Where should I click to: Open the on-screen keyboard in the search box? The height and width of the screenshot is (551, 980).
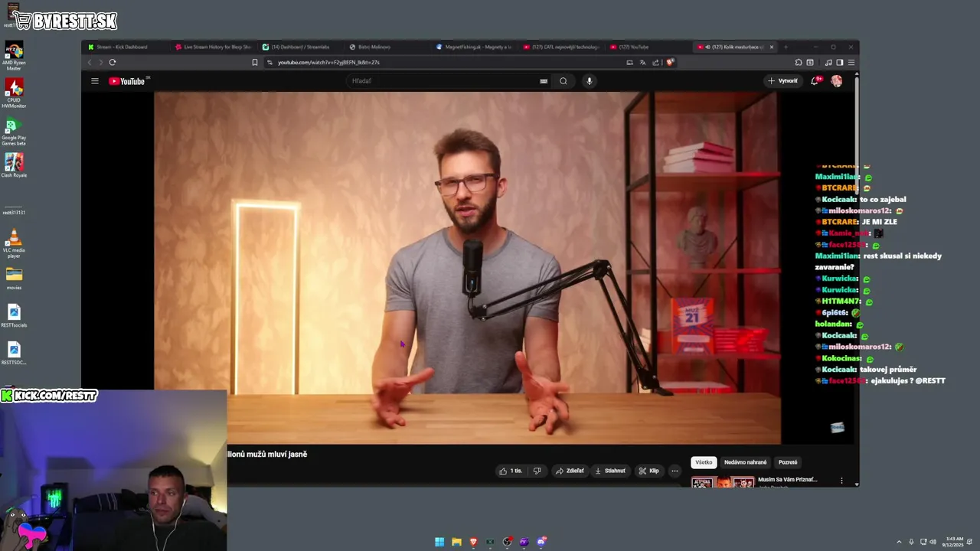click(x=544, y=81)
